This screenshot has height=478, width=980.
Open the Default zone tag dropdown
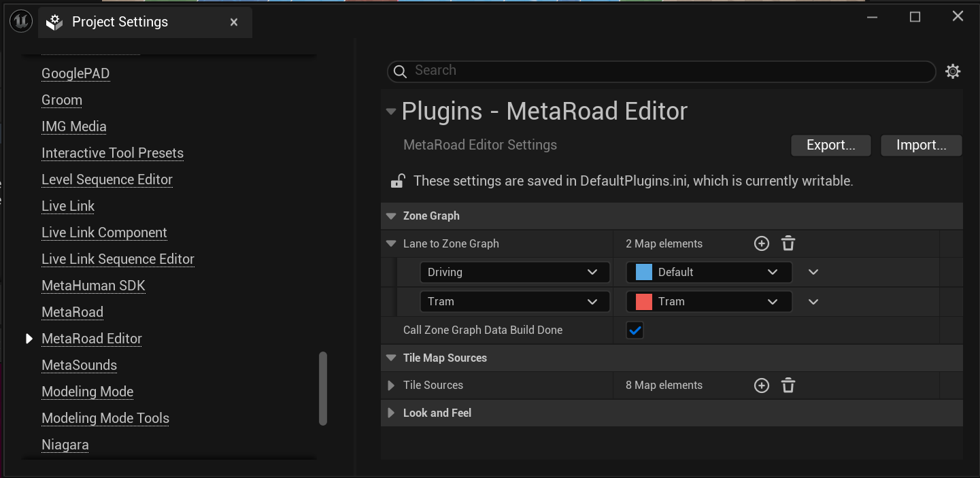[709, 272]
